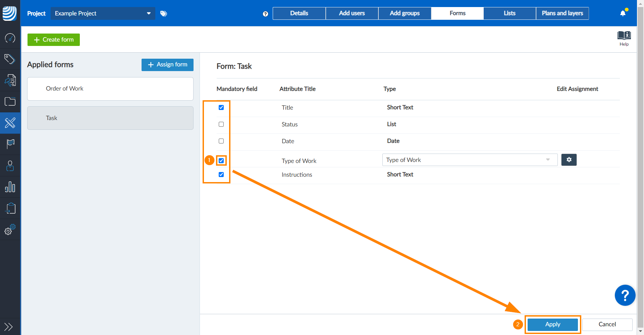Screen dimensions: 644x335
Task: Open the folder icon in left sidebar
Action: pyautogui.click(x=10, y=101)
